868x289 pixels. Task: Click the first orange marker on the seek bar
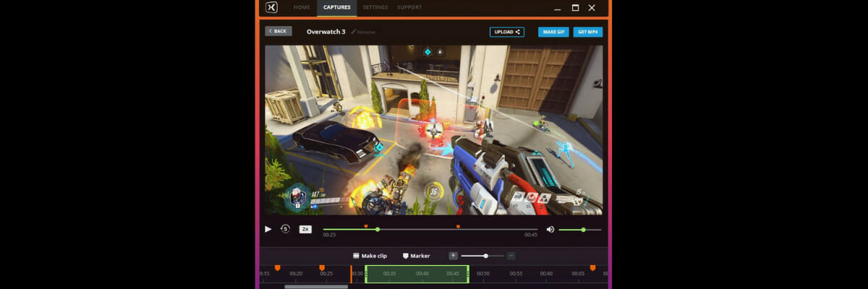pos(366,226)
